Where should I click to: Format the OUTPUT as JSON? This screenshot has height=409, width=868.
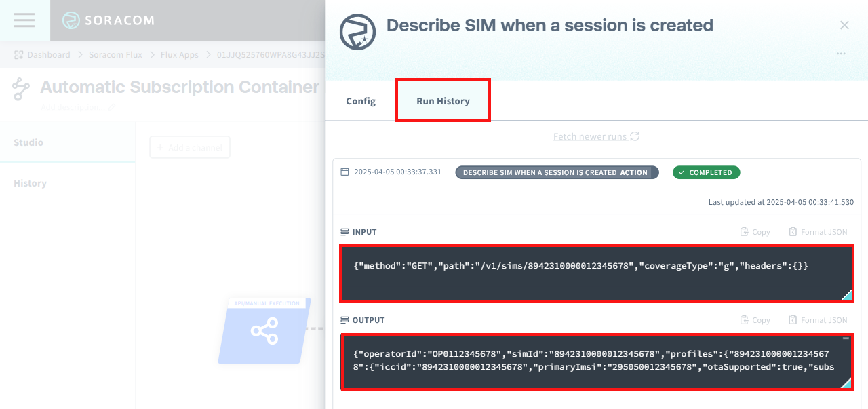tap(818, 320)
